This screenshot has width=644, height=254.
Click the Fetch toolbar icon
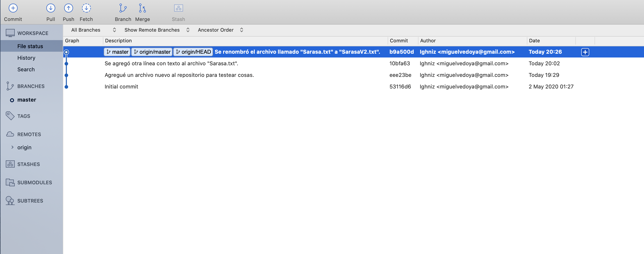[x=86, y=8]
